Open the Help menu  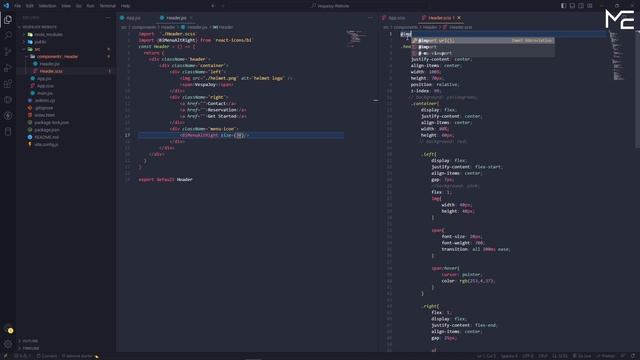click(125, 6)
